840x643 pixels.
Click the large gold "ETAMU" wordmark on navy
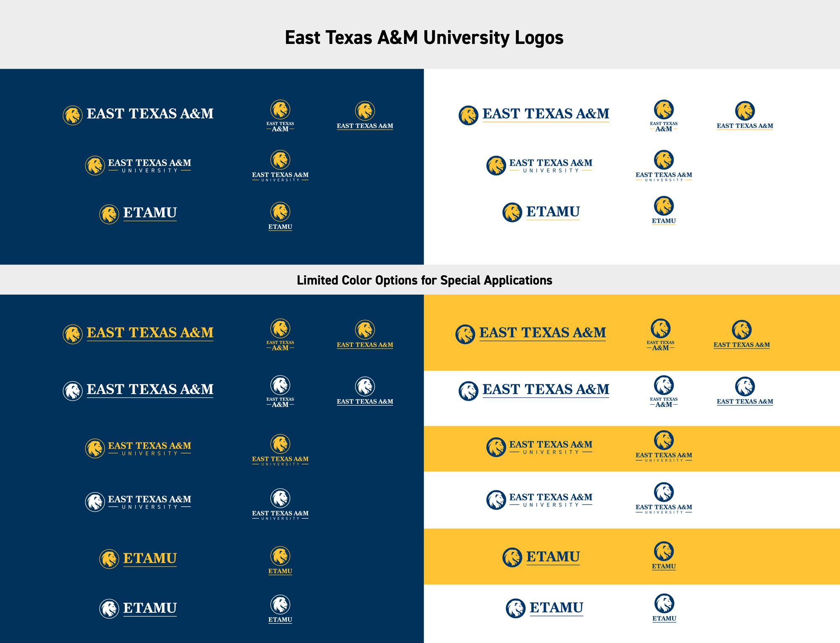(x=150, y=558)
